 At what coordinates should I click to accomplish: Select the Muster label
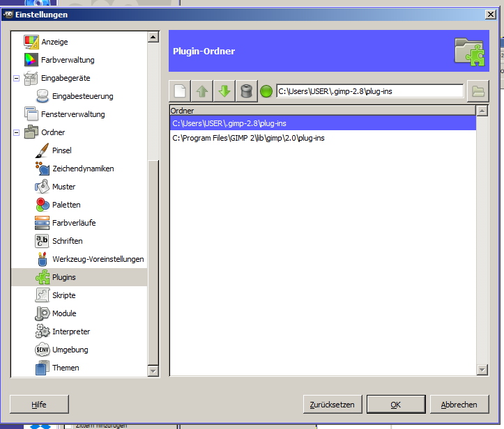pos(63,187)
